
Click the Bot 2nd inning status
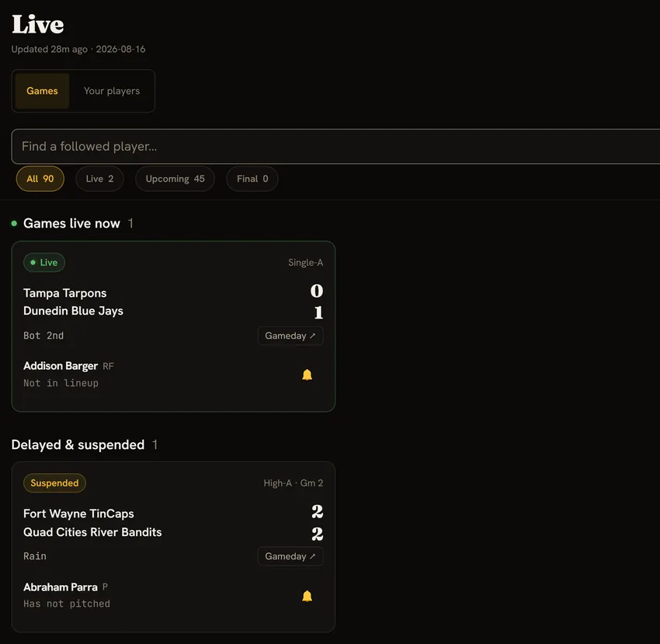[x=43, y=336]
